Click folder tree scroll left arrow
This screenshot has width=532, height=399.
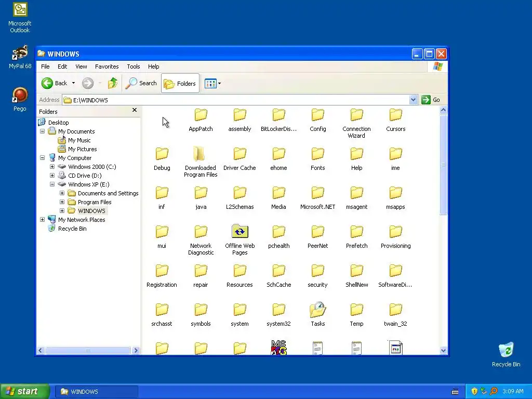tap(41, 351)
